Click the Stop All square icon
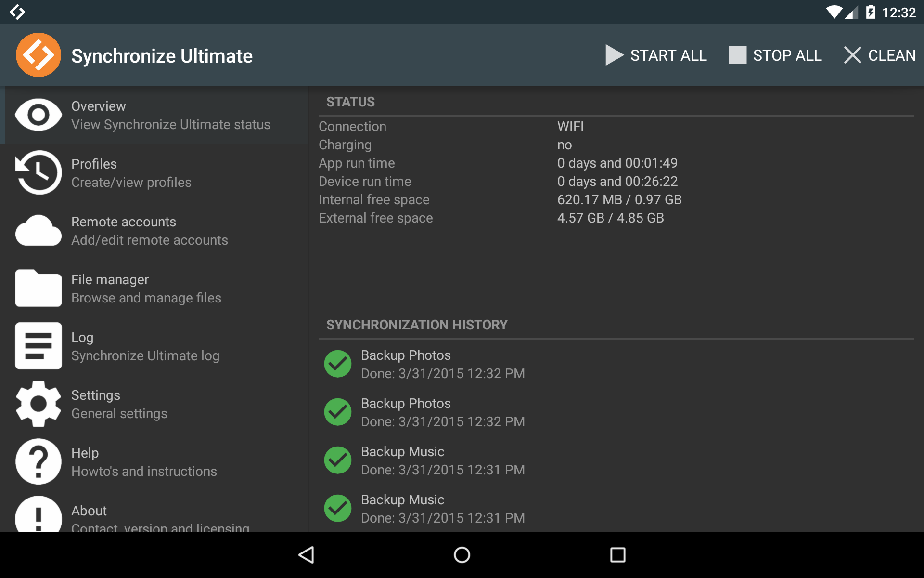The height and width of the screenshot is (578, 924). 737,55
